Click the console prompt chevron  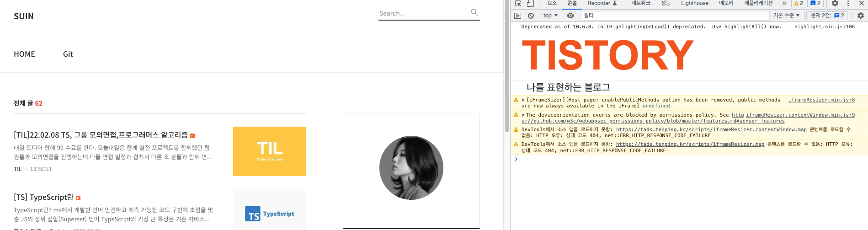[x=516, y=159]
